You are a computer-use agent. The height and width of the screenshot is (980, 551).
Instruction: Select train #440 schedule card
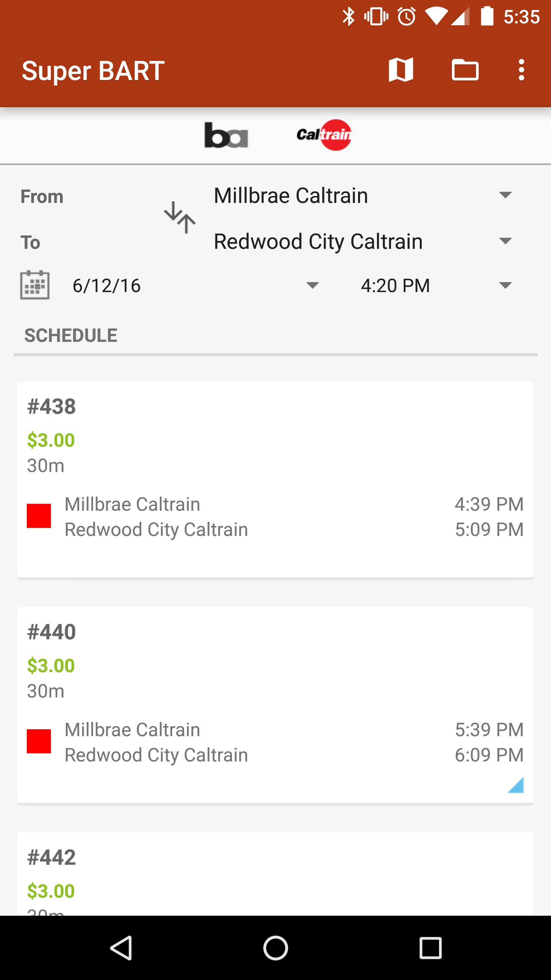(x=275, y=705)
